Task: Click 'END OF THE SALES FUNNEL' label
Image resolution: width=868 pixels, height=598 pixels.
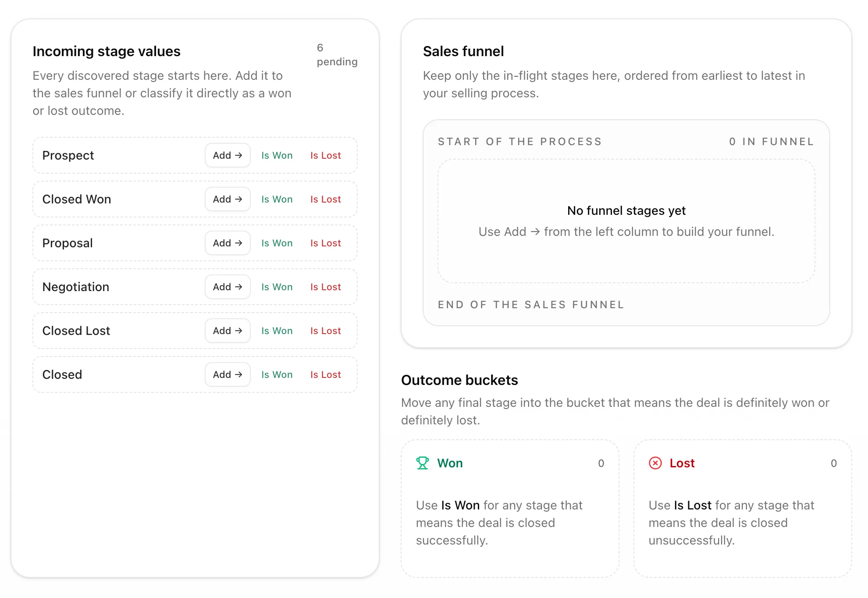Action: coord(531,305)
